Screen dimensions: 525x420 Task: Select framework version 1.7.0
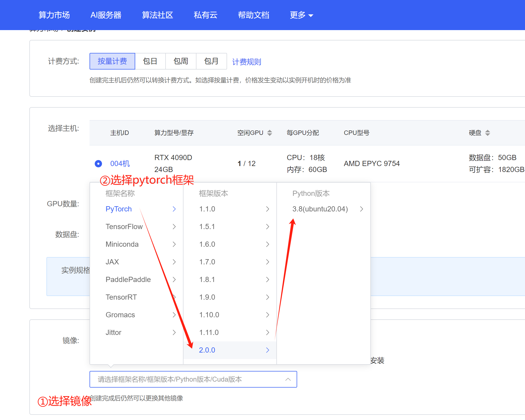230,262
